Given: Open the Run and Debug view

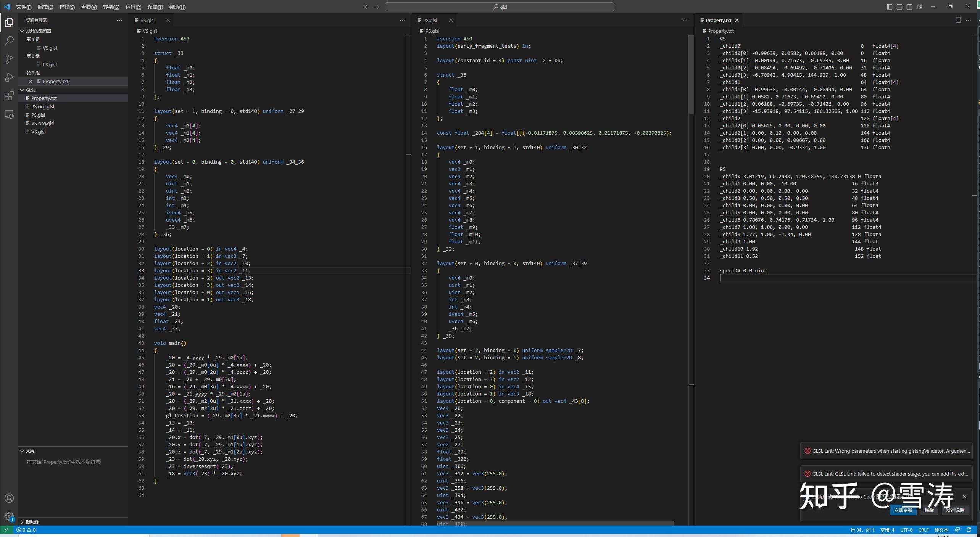Looking at the screenshot, I should pos(9,77).
